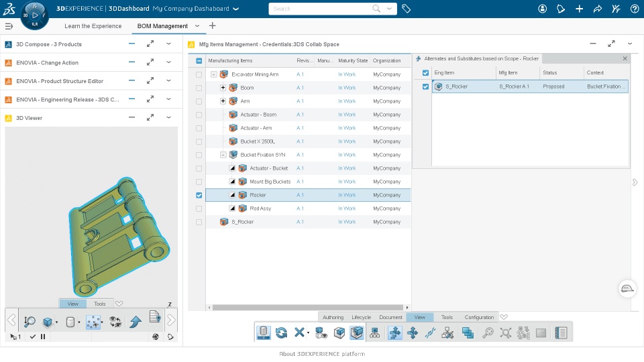Switch to the 3D Viewer Tools tab
644x362 pixels.
coord(100,304)
